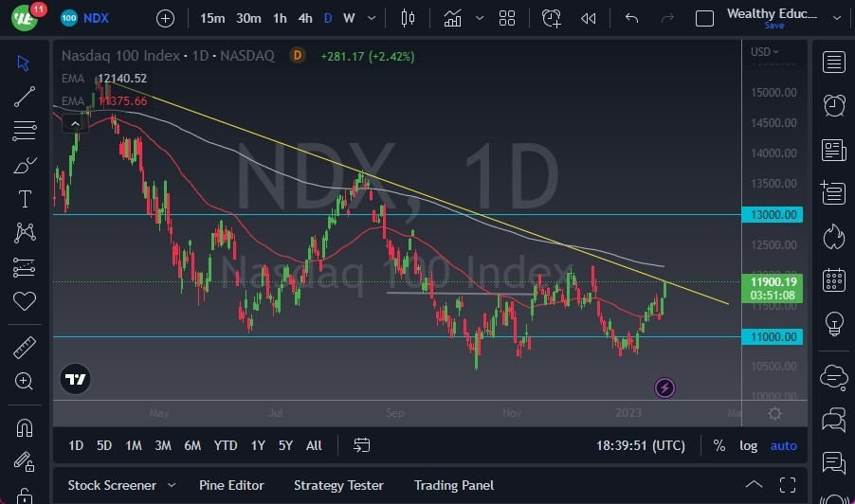The image size is (855, 504).
Task: Select the 1Y date range
Action: [x=258, y=445]
